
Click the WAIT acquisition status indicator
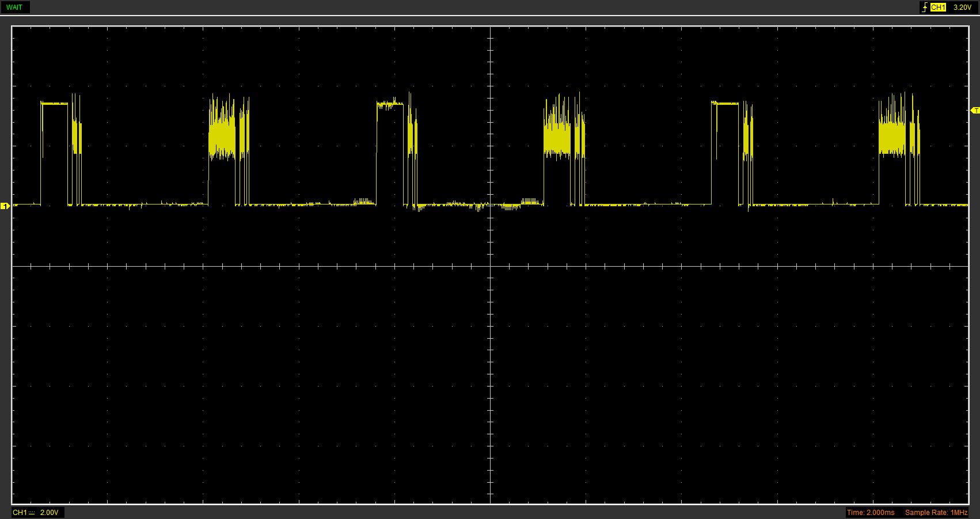tap(14, 7)
